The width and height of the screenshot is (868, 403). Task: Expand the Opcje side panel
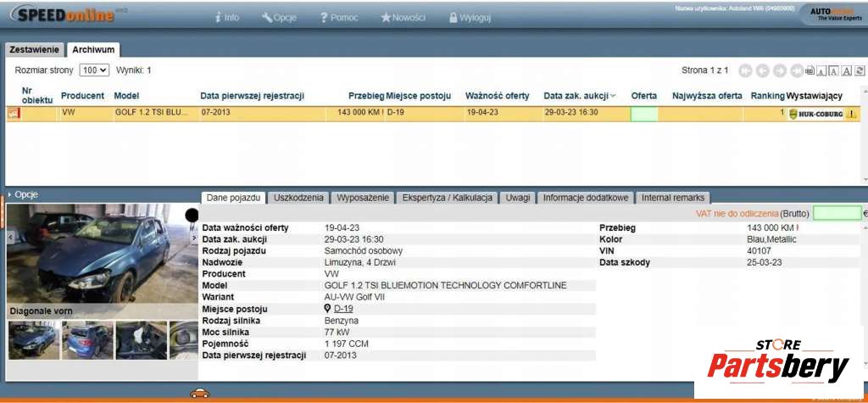point(23,194)
